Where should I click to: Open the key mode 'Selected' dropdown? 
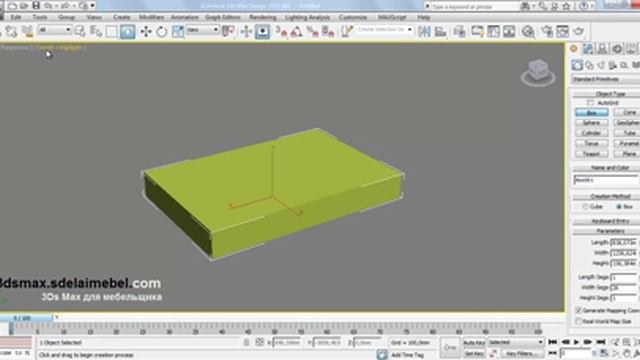click(x=516, y=342)
